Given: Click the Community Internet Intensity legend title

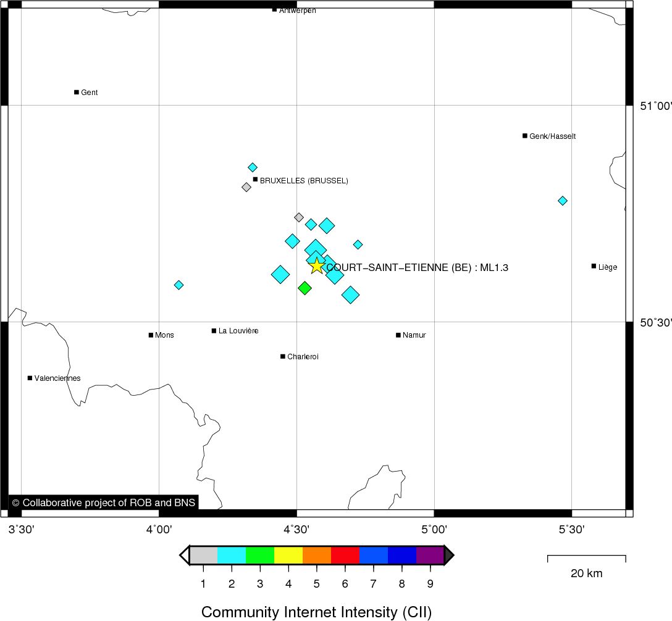Looking at the screenshot, I should [316, 612].
